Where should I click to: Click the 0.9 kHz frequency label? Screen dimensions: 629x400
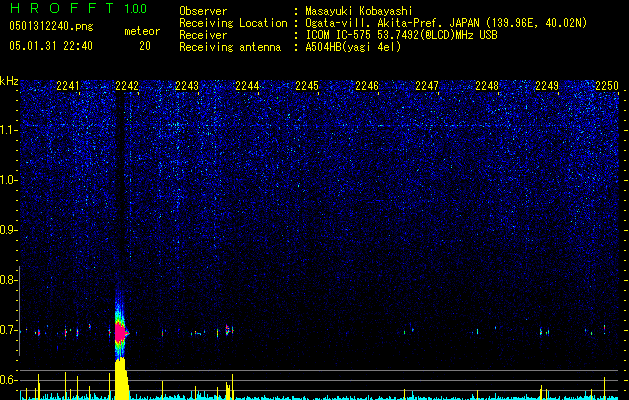tap(8, 230)
